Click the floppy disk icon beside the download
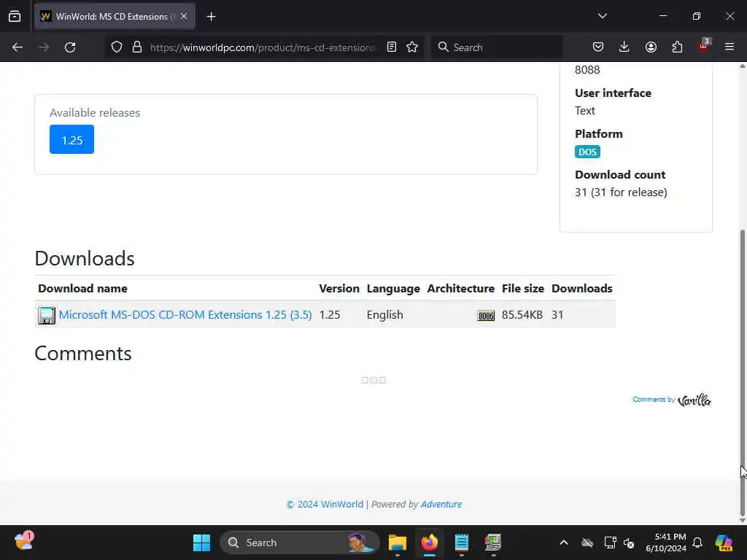747x560 pixels. [x=46, y=315]
